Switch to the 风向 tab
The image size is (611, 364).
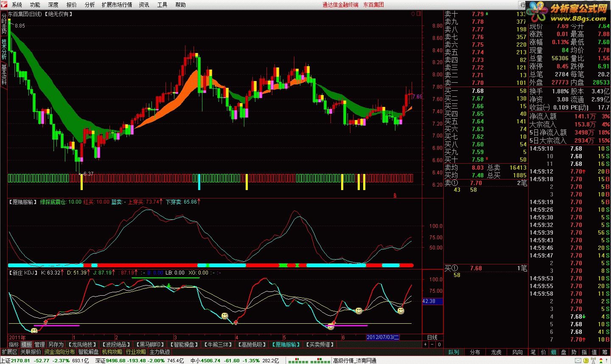(517, 352)
